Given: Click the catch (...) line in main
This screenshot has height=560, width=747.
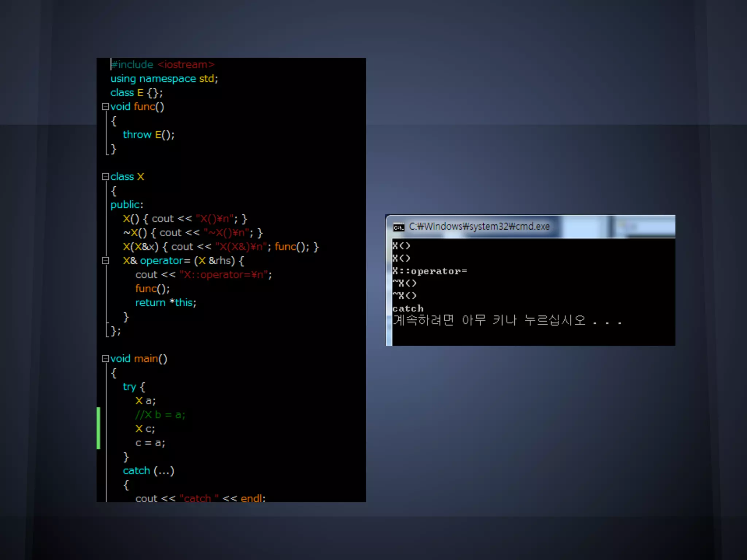Looking at the screenshot, I should tap(148, 471).
